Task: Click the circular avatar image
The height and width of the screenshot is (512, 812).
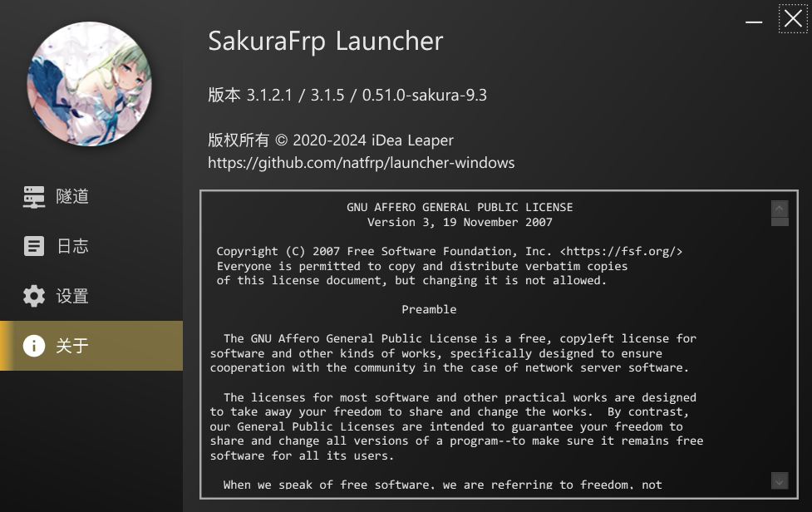Action: (x=89, y=84)
